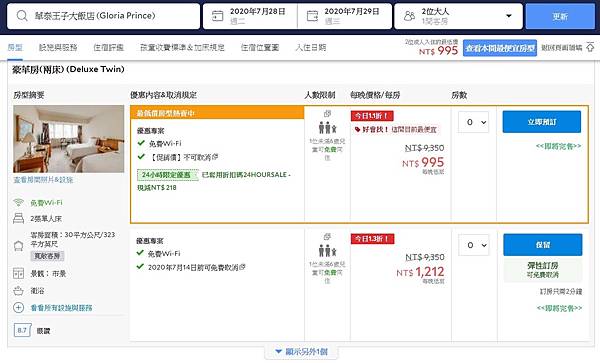This screenshot has height=363, width=600.
Task: Click the check-out calendar icon
Action: click(x=312, y=16)
